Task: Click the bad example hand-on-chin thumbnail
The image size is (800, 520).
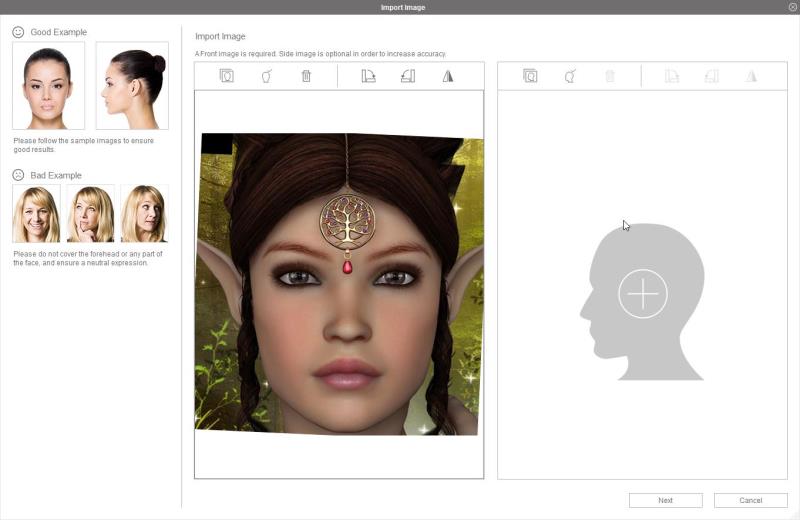Action: (x=90, y=213)
